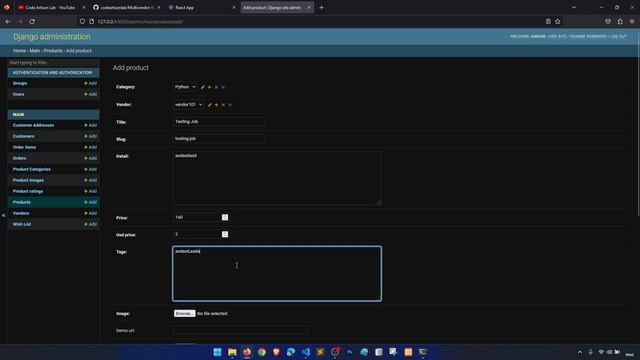Edit the selected Vendor with pencil icon
Viewport: 640px width, 360px height.
210,105
